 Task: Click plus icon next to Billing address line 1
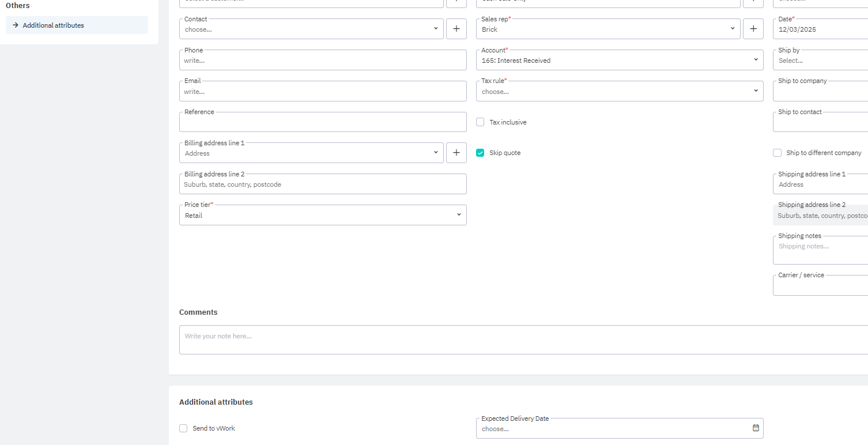(456, 153)
